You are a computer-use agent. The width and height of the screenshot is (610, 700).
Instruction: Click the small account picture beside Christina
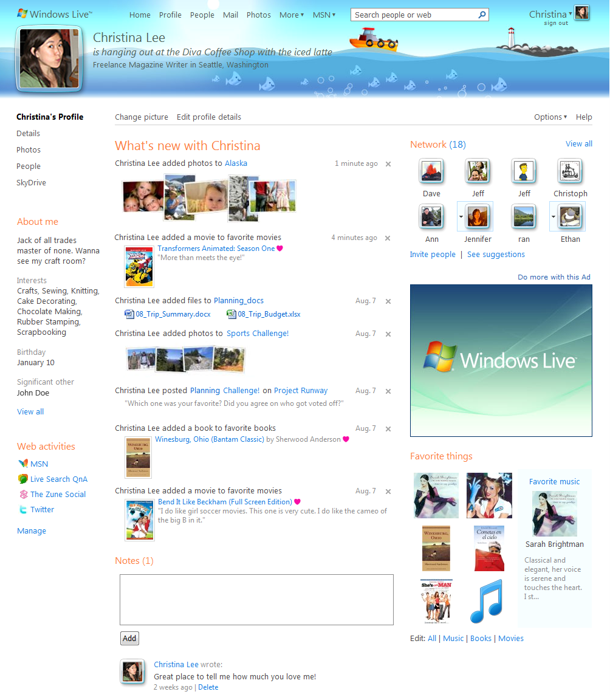(582, 13)
